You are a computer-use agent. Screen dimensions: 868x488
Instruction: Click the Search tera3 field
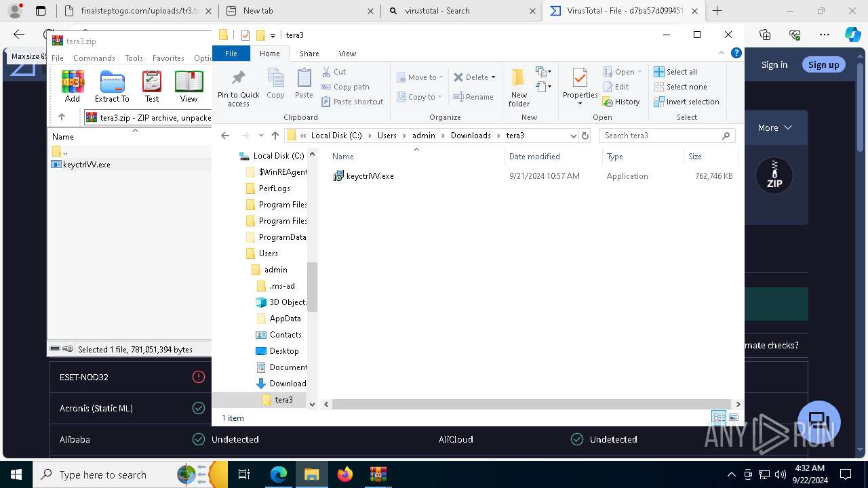pos(667,136)
